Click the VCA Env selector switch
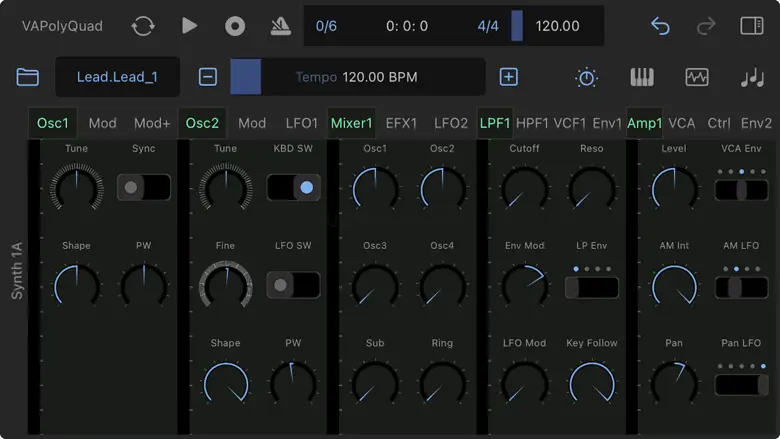Viewport: 780px width, 439px height. tap(741, 190)
